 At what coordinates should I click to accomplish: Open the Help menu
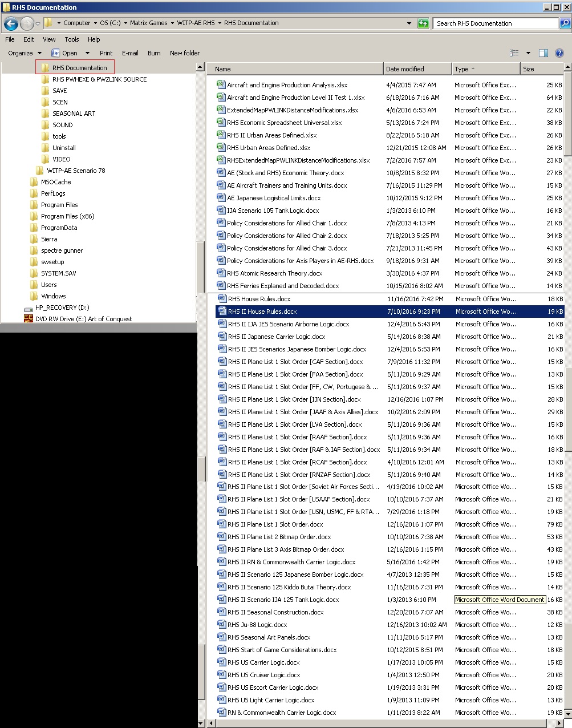click(x=94, y=39)
